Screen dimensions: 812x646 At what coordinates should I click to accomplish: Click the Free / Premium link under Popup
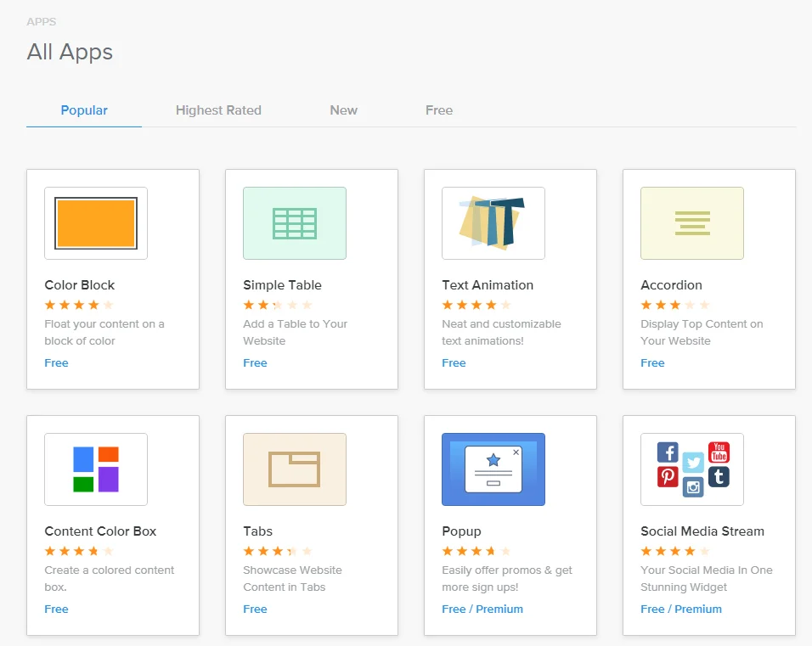coord(482,609)
